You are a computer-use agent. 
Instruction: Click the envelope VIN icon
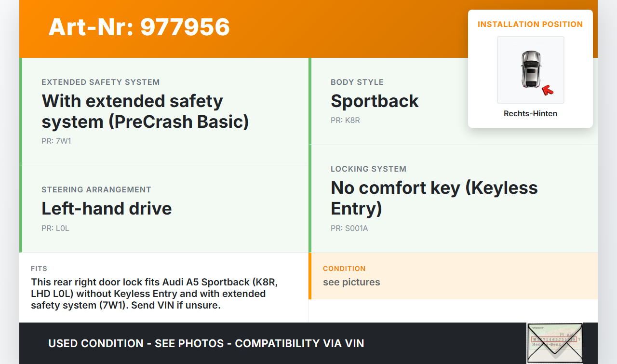tap(554, 343)
